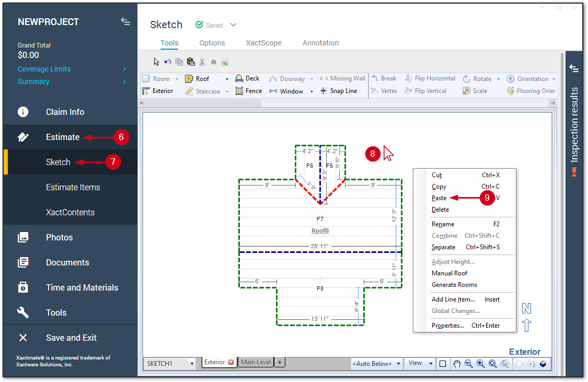Screen dimensions: 588x382
Task: Click the undo arrow icon
Action: point(168,62)
